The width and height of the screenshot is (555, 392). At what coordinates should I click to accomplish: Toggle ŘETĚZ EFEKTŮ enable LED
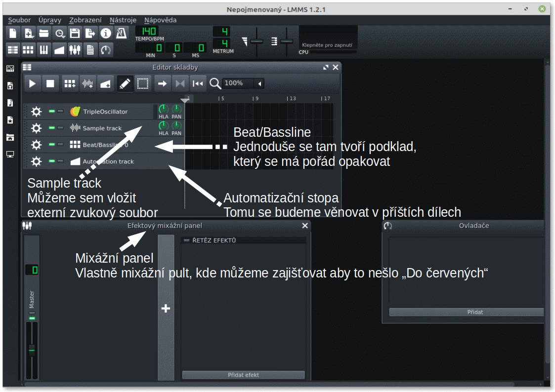point(186,240)
